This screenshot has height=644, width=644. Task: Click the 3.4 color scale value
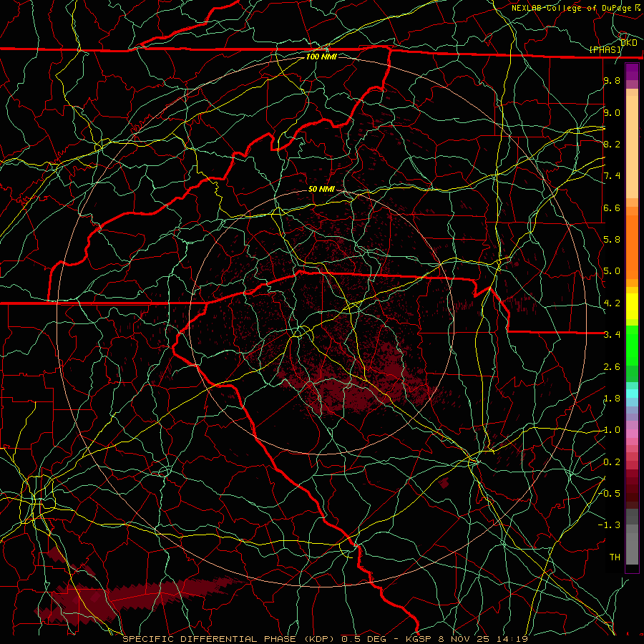(x=612, y=335)
